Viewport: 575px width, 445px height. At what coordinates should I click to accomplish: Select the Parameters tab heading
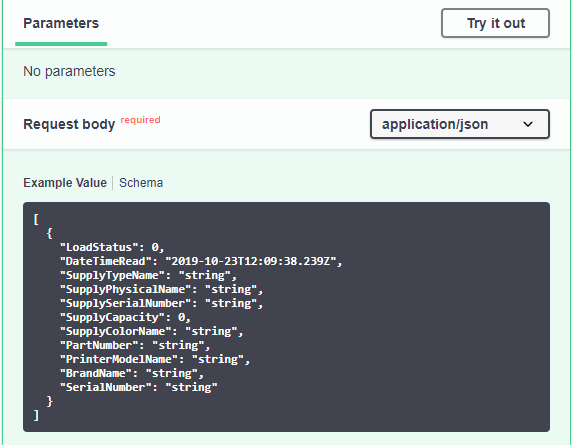point(61,23)
